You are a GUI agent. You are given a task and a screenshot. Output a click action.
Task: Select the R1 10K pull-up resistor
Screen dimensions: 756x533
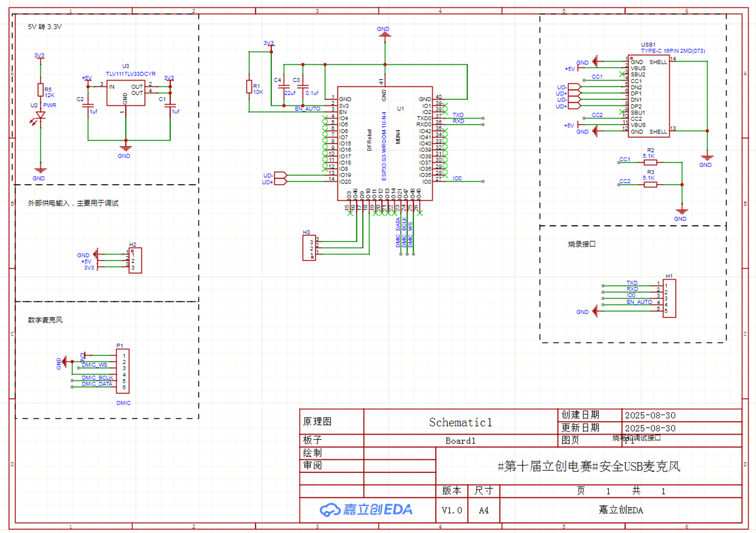249,87
